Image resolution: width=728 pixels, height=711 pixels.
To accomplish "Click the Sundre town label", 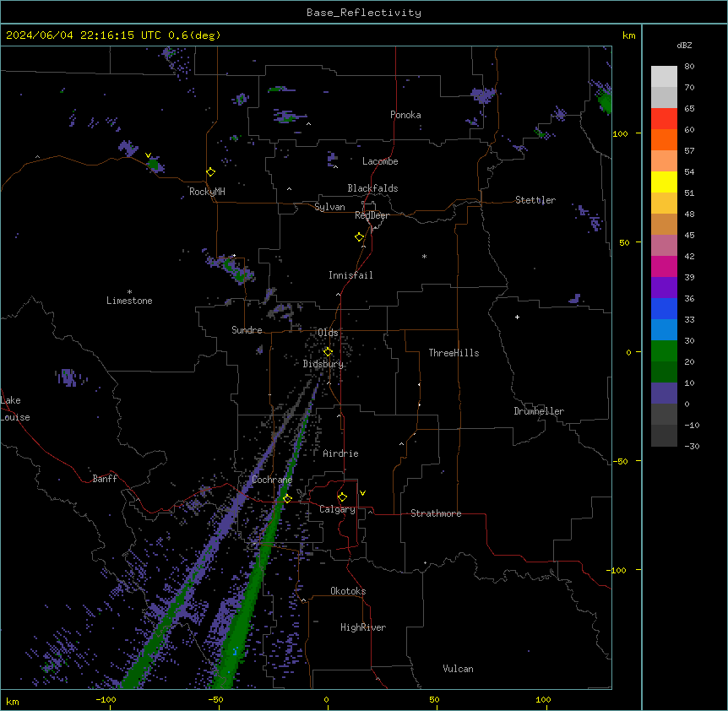I will (247, 330).
